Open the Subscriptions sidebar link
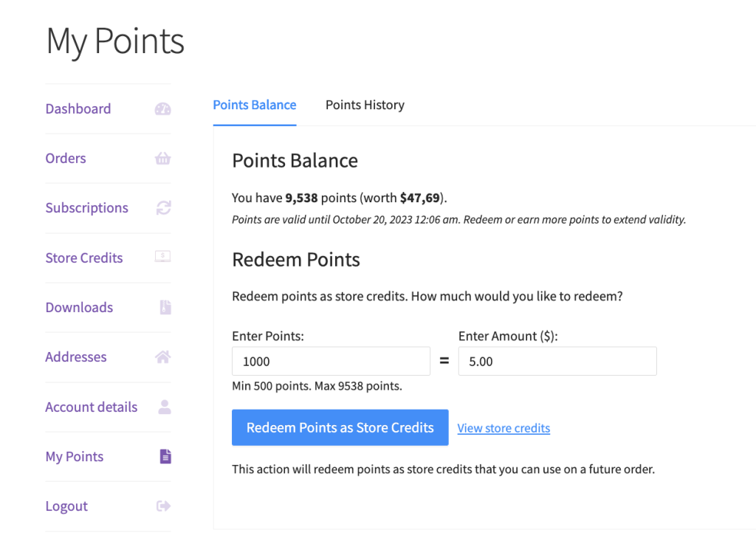 point(87,208)
